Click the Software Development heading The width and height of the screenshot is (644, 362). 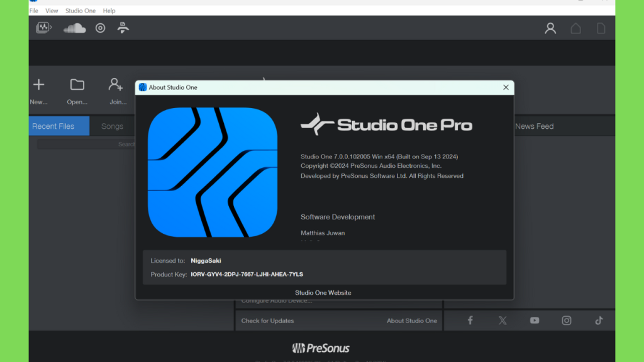[338, 217]
